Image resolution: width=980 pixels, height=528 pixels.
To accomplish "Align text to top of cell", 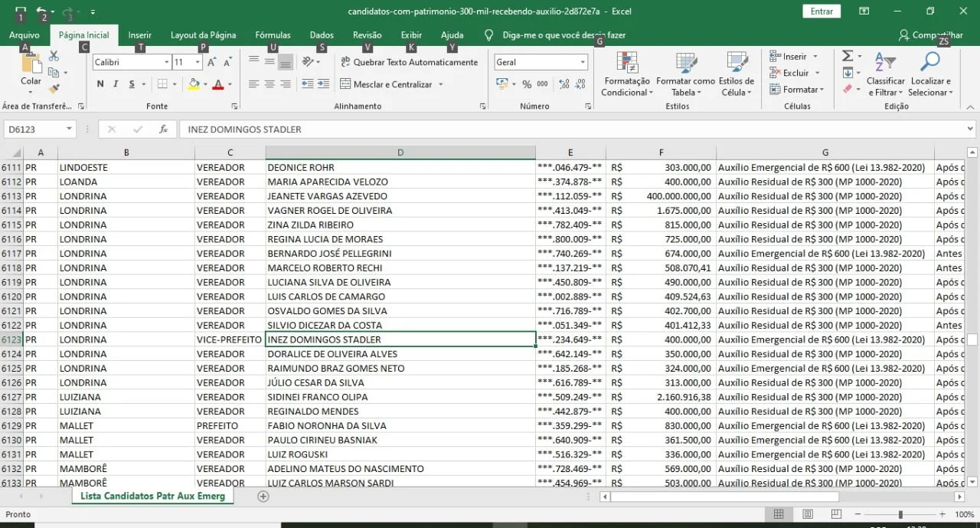I will (x=253, y=62).
